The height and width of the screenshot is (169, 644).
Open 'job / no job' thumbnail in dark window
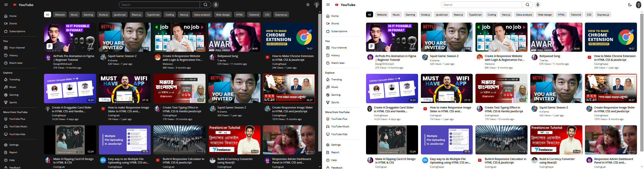click(x=179, y=37)
